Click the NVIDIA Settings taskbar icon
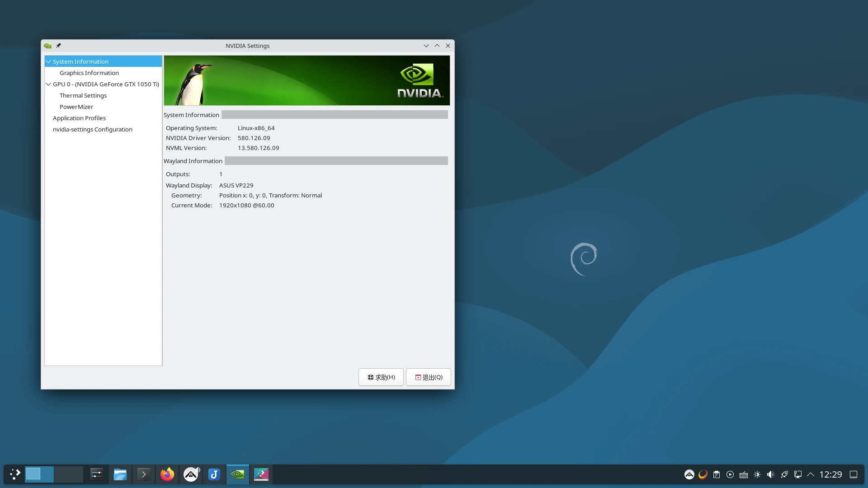Image resolution: width=868 pixels, height=488 pixels. point(237,474)
